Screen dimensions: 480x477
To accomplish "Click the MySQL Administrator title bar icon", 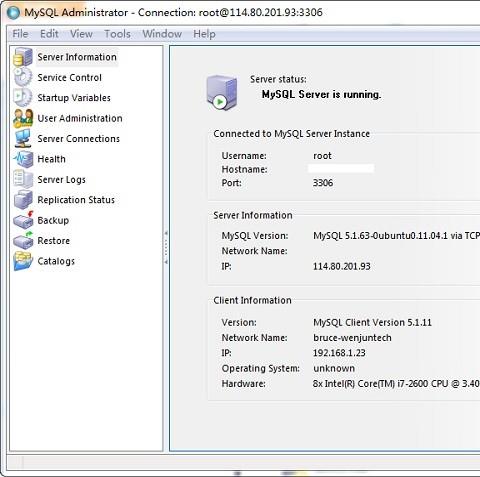I will (x=13, y=12).
